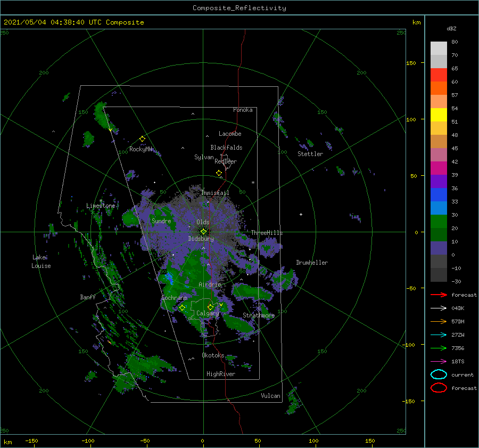
Task: Click the orange 60 dBZ color band
Action: 439,88
